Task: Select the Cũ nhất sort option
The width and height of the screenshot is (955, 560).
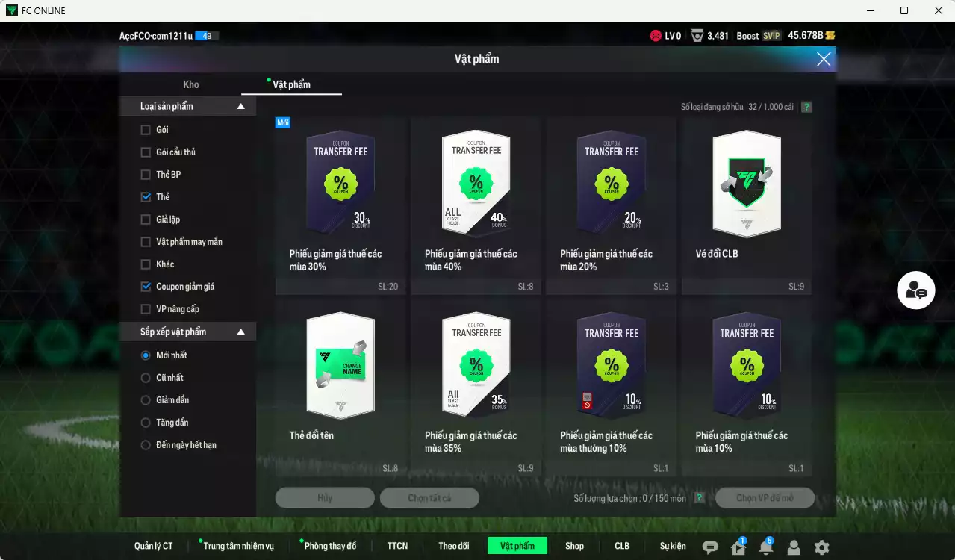Action: click(146, 378)
